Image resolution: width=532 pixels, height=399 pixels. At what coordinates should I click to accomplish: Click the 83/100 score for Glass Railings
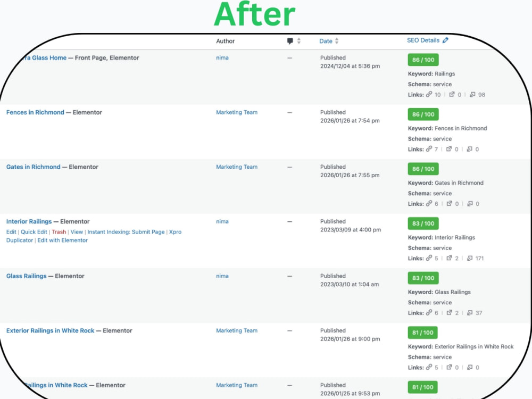423,278
